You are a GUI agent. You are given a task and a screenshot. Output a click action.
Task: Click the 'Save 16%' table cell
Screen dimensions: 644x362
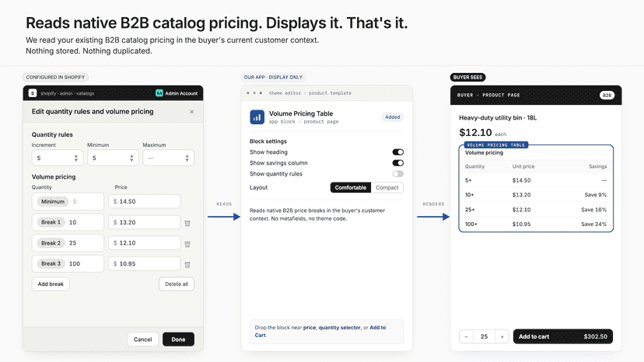point(594,210)
